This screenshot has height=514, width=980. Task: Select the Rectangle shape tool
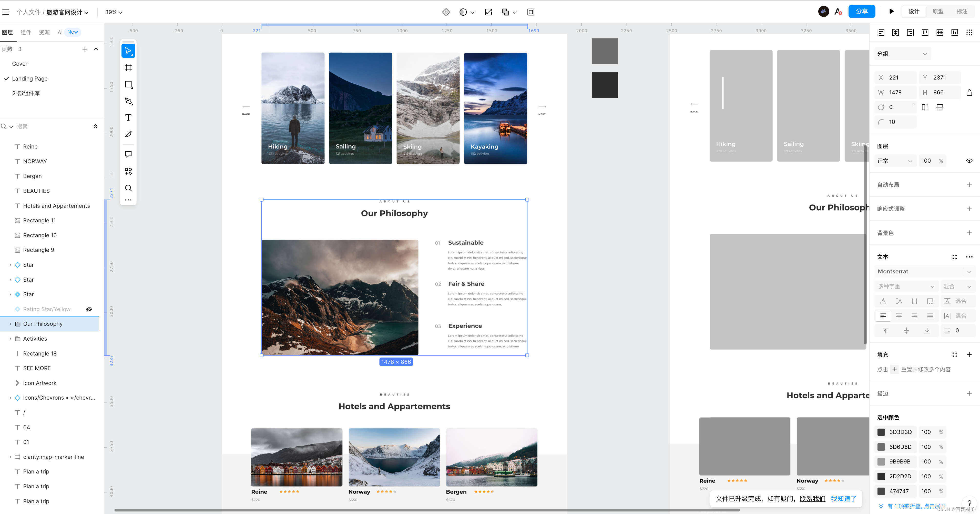pos(128,84)
